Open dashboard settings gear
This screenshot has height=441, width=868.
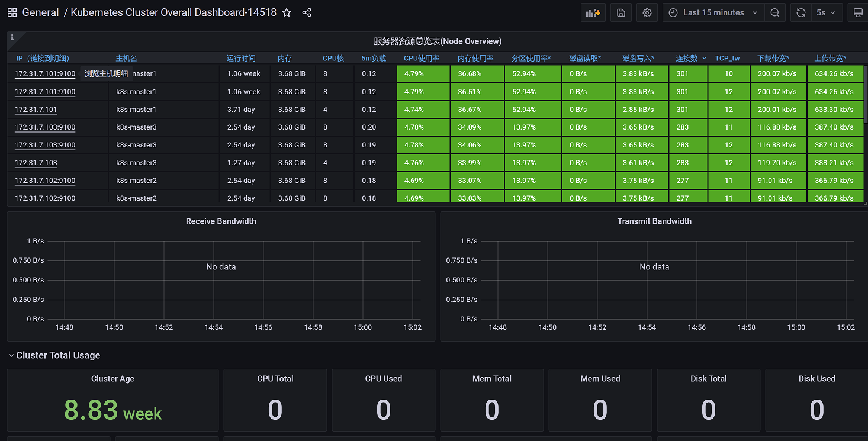[x=647, y=12]
